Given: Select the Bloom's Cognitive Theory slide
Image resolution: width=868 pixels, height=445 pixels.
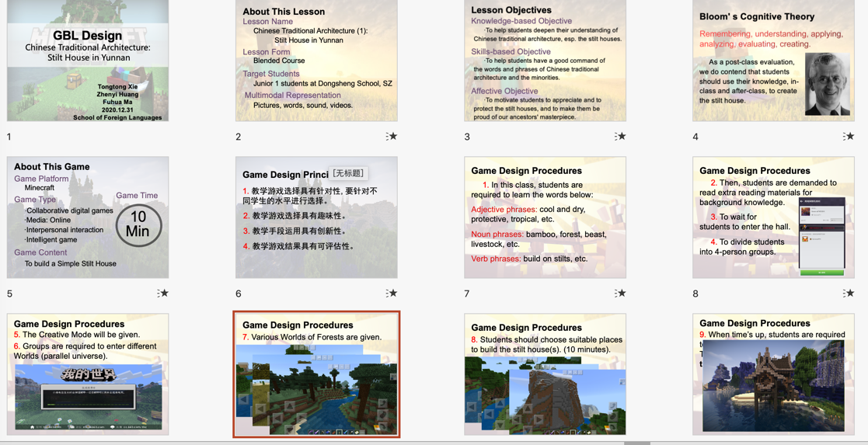Looking at the screenshot, I should 773,61.
